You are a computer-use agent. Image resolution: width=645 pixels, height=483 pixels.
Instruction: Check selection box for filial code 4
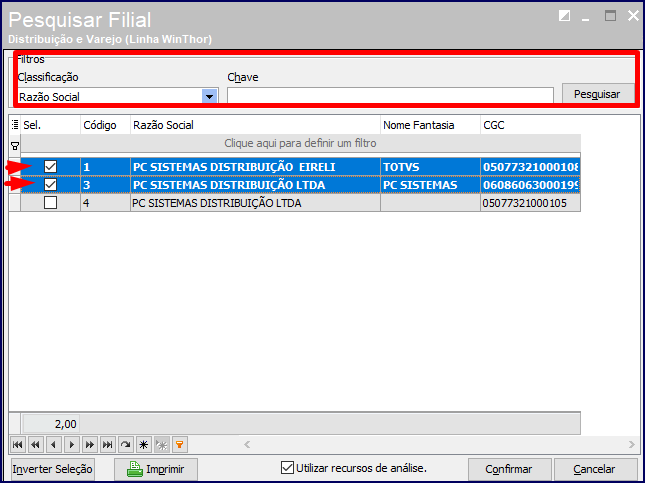coord(51,203)
